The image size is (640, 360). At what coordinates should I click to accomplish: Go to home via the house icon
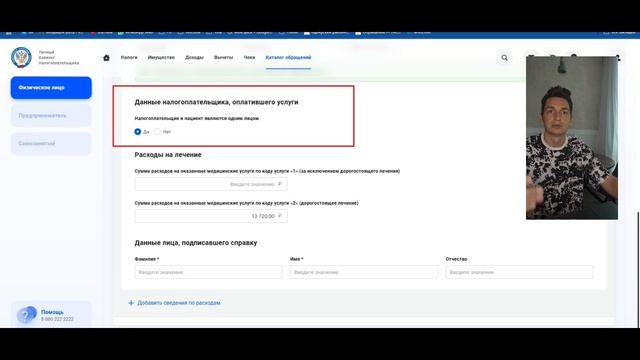pos(106,58)
